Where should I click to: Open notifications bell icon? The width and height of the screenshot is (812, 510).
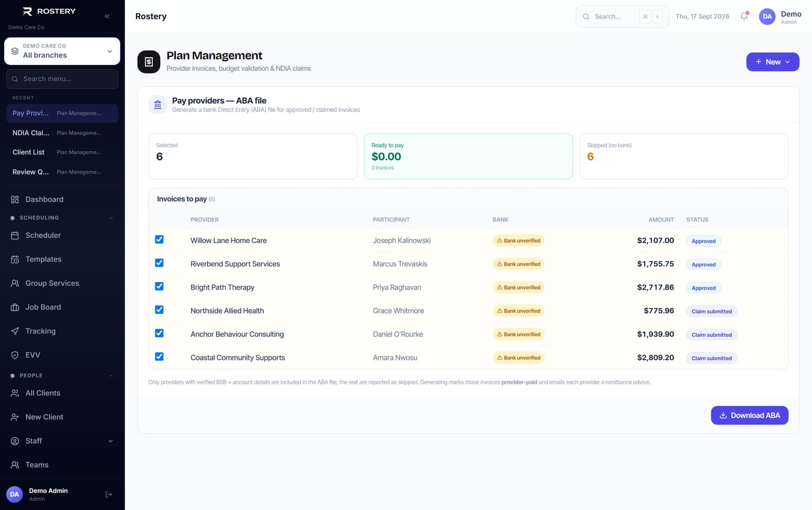pos(744,16)
